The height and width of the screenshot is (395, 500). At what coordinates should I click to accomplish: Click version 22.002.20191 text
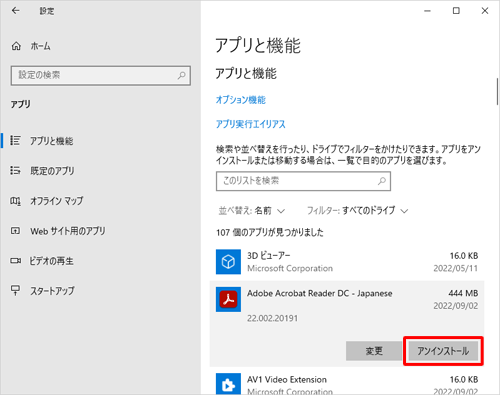coord(272,318)
